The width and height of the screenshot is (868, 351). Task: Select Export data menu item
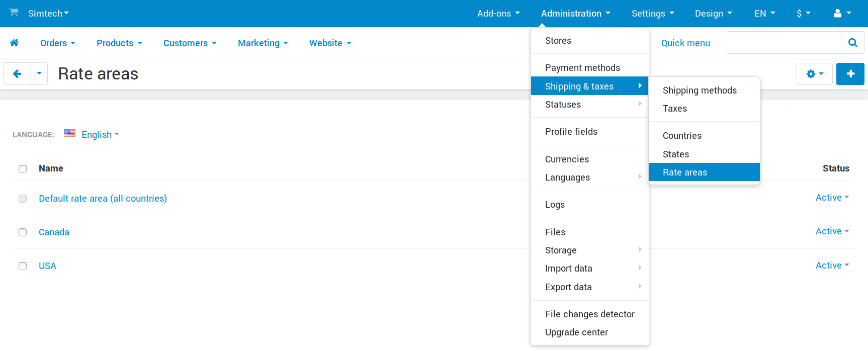pyautogui.click(x=590, y=287)
